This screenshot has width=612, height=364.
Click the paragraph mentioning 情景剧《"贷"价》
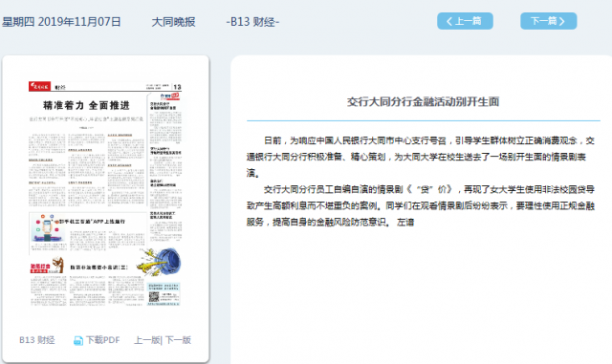(421, 205)
